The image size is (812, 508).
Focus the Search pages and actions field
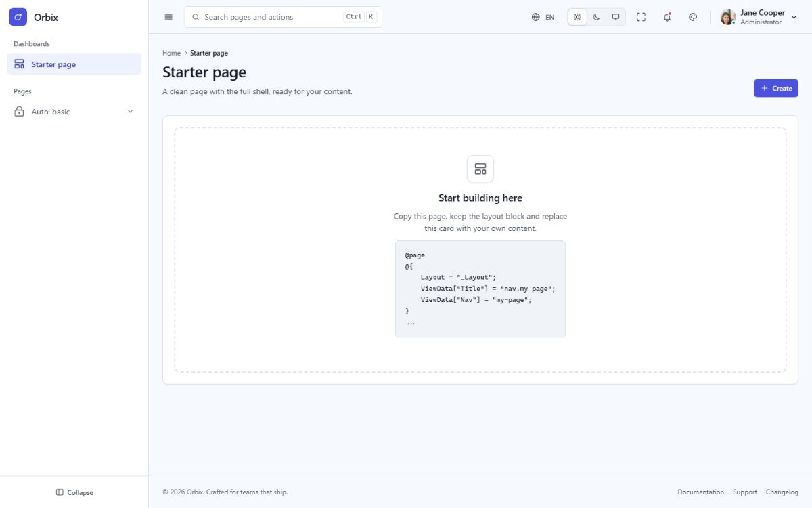[283, 17]
